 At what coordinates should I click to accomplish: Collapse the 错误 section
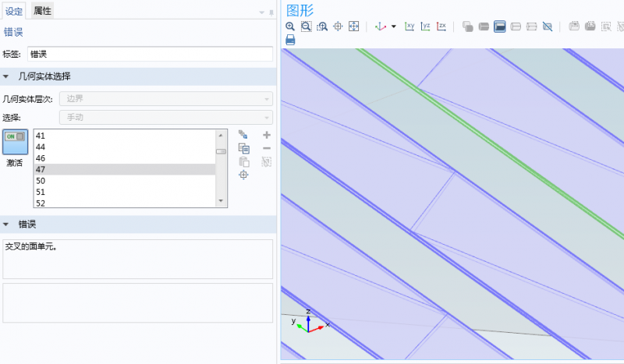tap(6, 224)
